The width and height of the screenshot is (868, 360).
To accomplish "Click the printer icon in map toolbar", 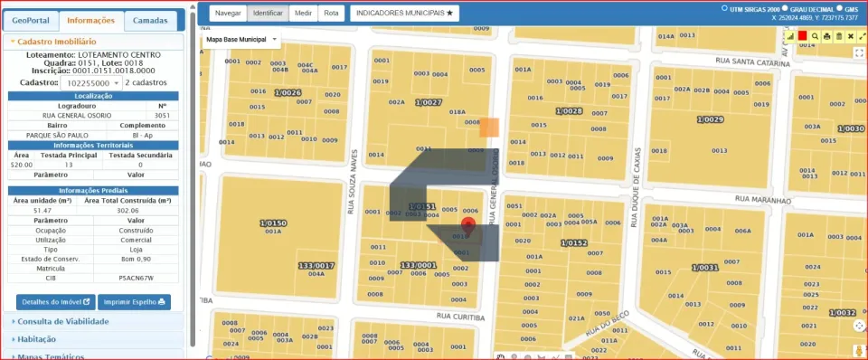I will (827, 36).
